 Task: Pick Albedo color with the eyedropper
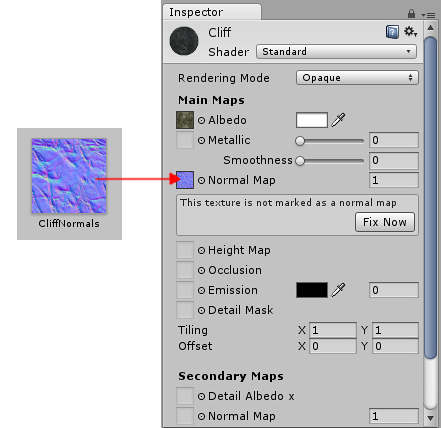click(338, 120)
